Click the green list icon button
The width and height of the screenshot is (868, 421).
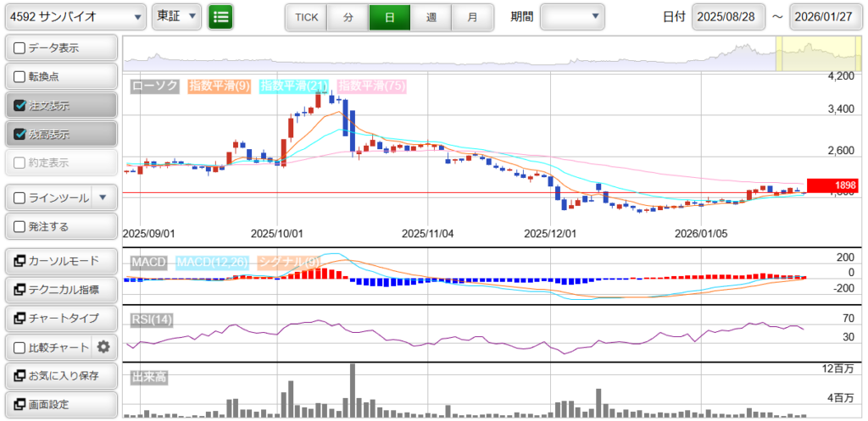(220, 16)
